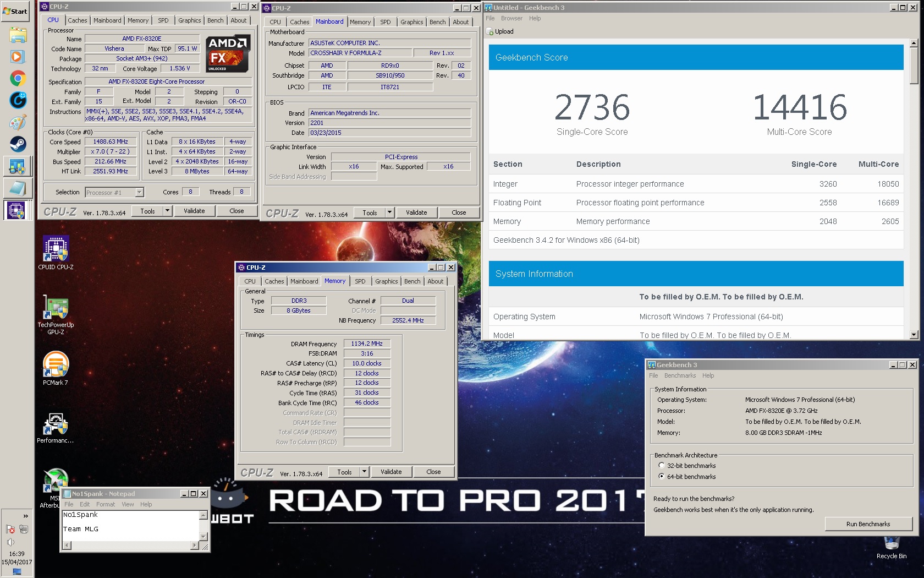This screenshot has height=578, width=924.
Task: Click Notepad vertical scrollbar down arrow
Action: click(x=203, y=537)
